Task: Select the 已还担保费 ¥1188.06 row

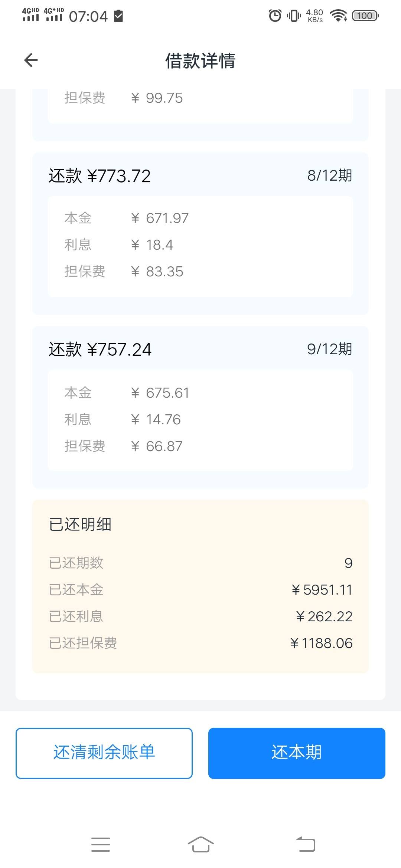Action: 200,643
